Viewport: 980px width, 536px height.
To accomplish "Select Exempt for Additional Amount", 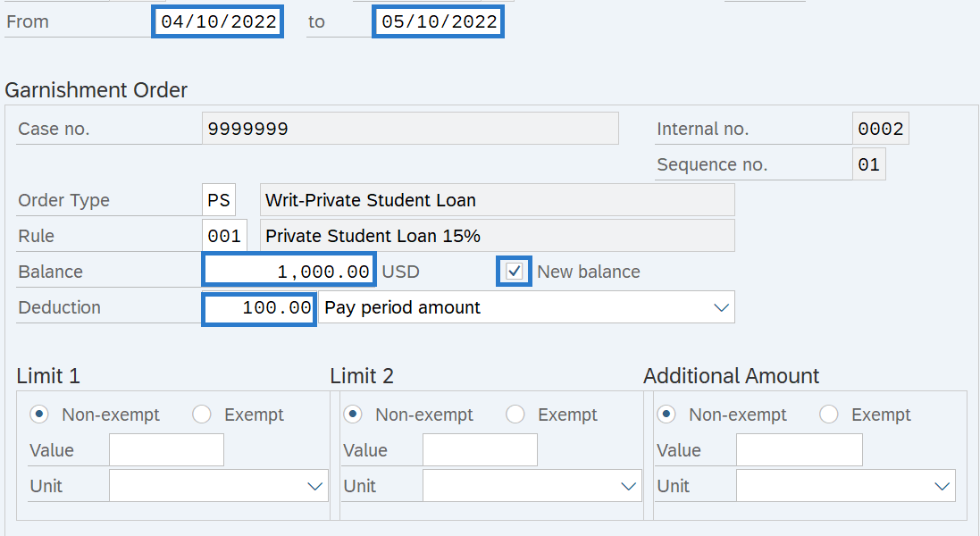I will [x=829, y=415].
